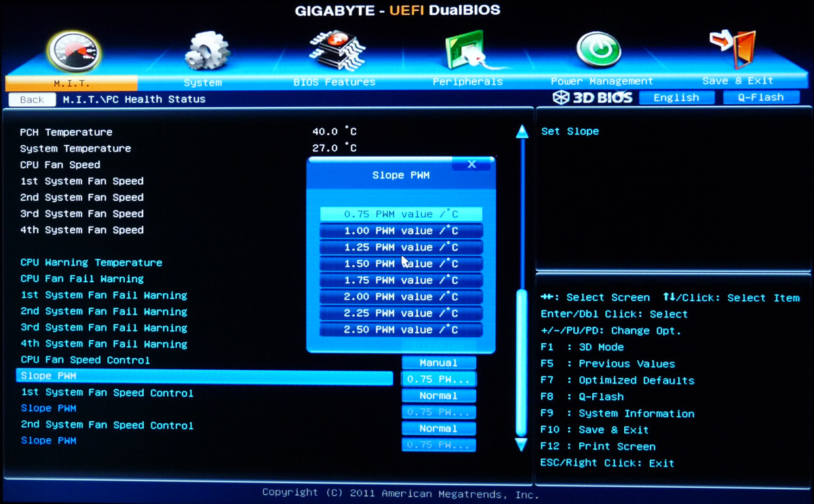Click the M.I.T.\PC Health Status breadcrumb

pos(134,99)
